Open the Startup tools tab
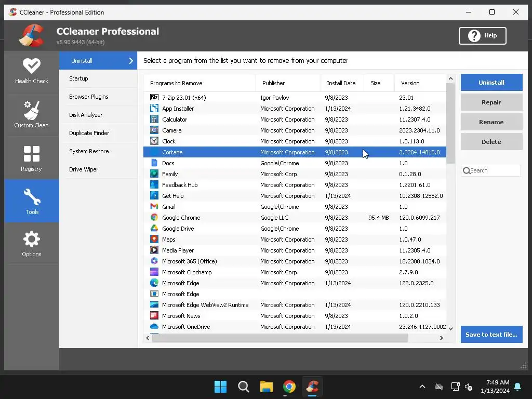The image size is (532, 399). point(98,78)
